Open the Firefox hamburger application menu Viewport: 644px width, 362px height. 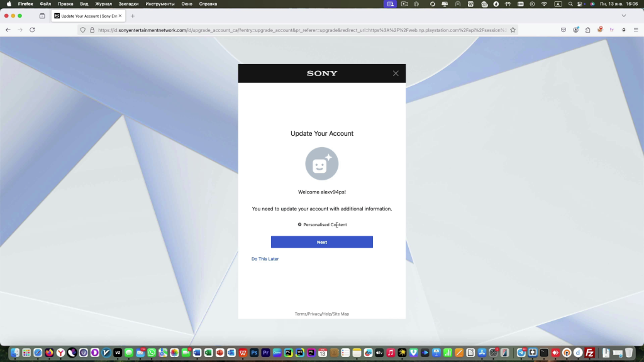(636, 30)
